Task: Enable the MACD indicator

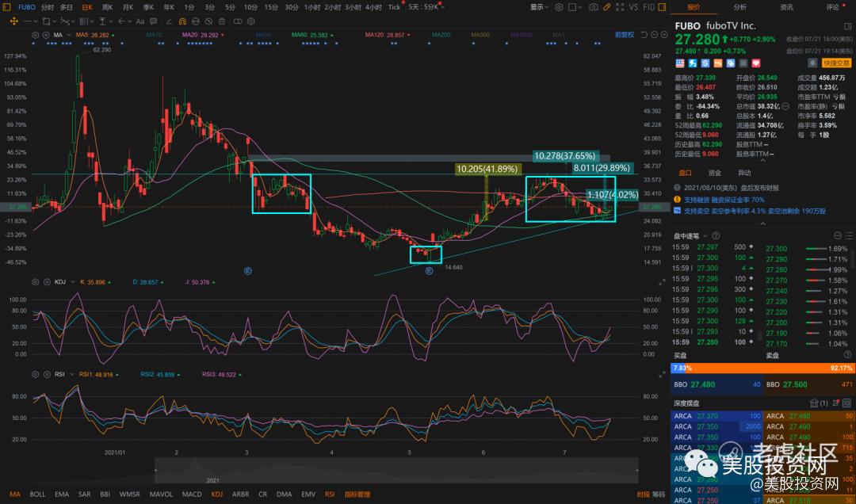Action: click(192, 494)
